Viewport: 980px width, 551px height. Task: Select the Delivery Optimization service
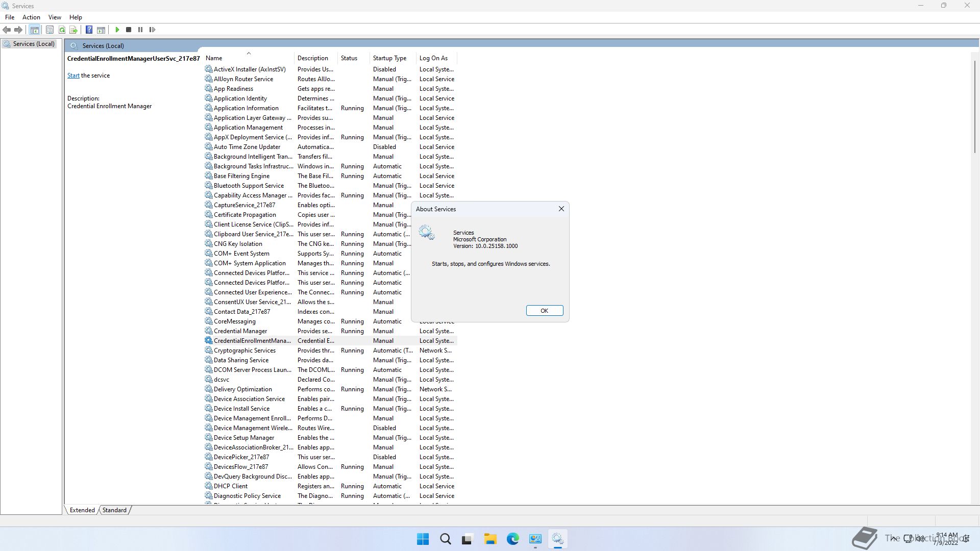pos(330,389)
